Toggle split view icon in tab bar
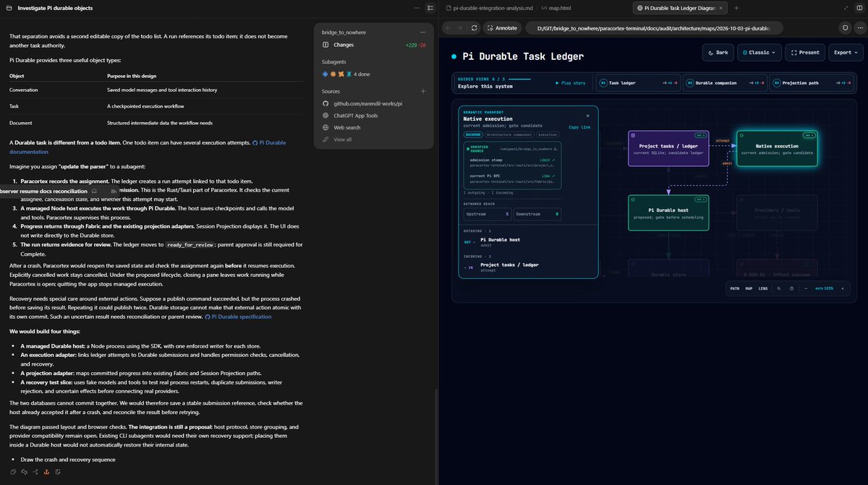This screenshot has height=485, width=868. [x=859, y=8]
